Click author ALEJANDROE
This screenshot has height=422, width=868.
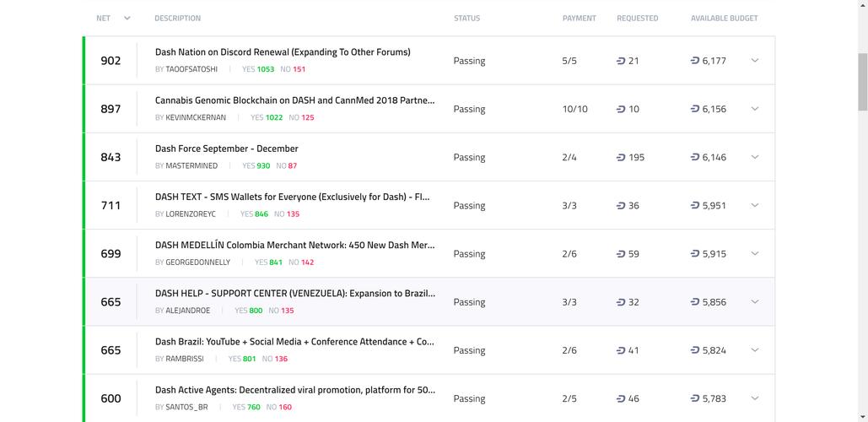(187, 310)
